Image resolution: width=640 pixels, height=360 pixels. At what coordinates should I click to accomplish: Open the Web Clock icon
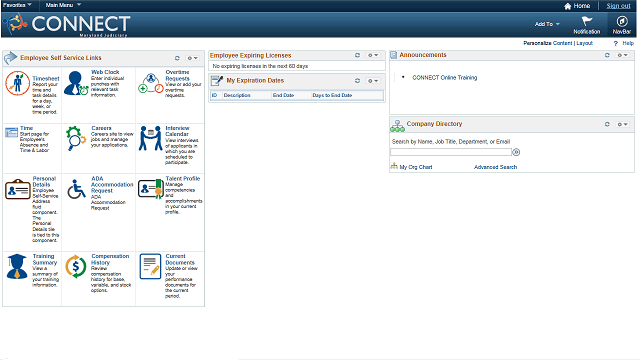[76, 83]
